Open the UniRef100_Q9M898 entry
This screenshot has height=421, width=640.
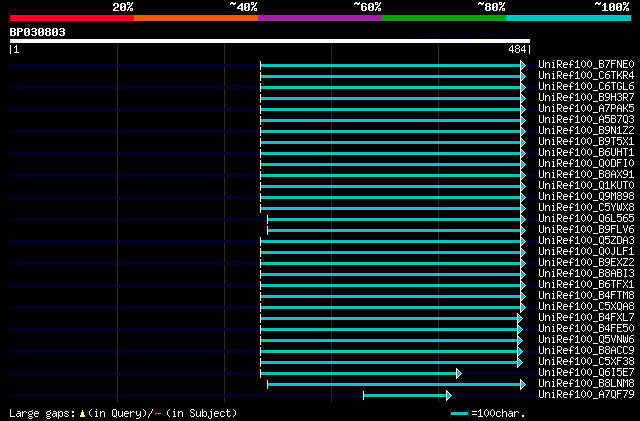586,197
